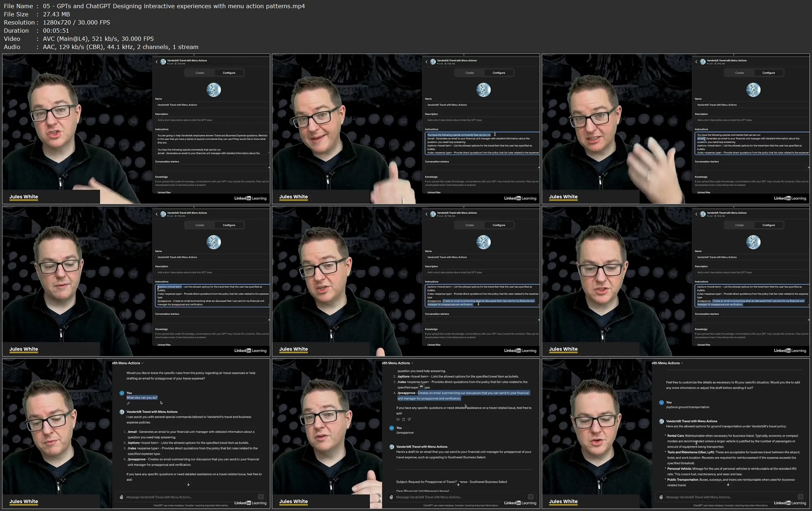The height and width of the screenshot is (511, 812).
Task: Open Create tab in frame with highlighted '/email' command
Action: point(740,73)
